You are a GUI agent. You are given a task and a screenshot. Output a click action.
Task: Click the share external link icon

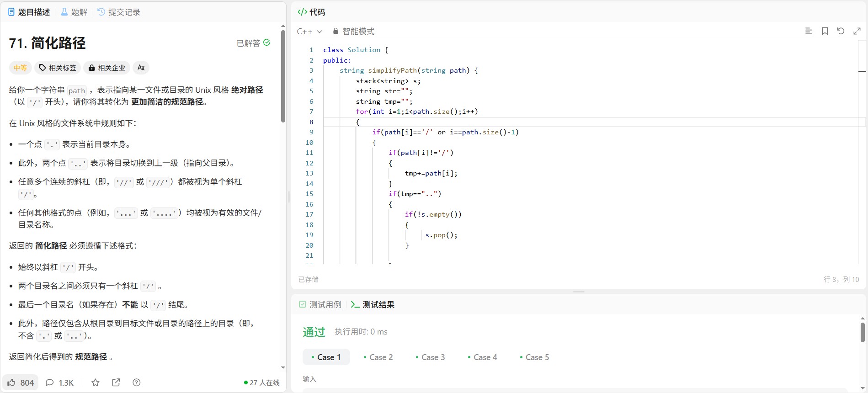pos(116,382)
